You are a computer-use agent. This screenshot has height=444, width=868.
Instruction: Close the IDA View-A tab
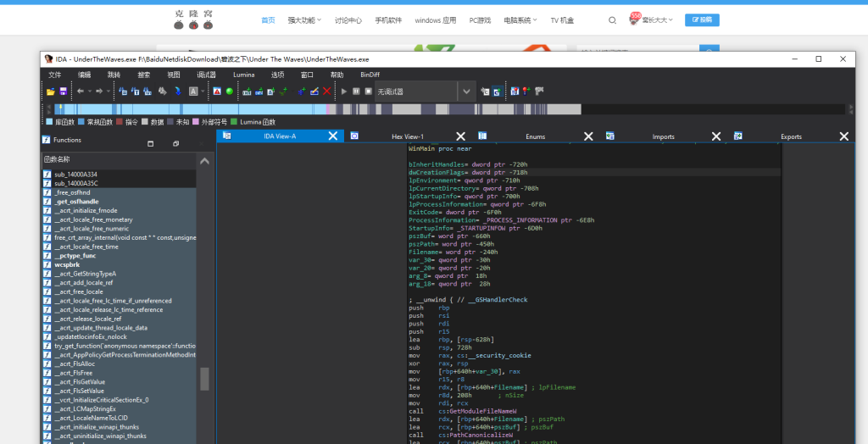coord(332,136)
